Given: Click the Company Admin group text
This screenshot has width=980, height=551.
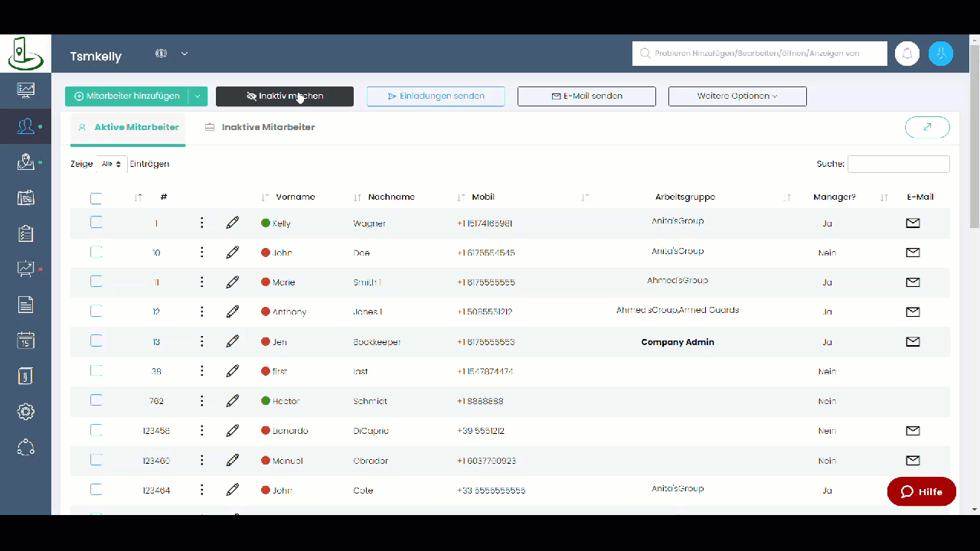Looking at the screenshot, I should coord(678,342).
